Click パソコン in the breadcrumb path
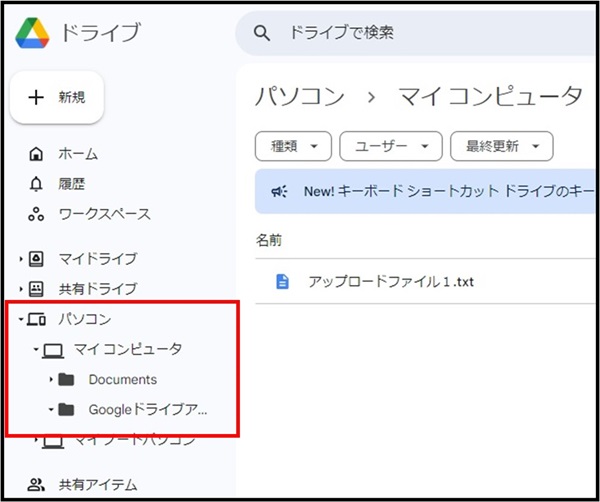The height and width of the screenshot is (502, 600). pyautogui.click(x=300, y=97)
